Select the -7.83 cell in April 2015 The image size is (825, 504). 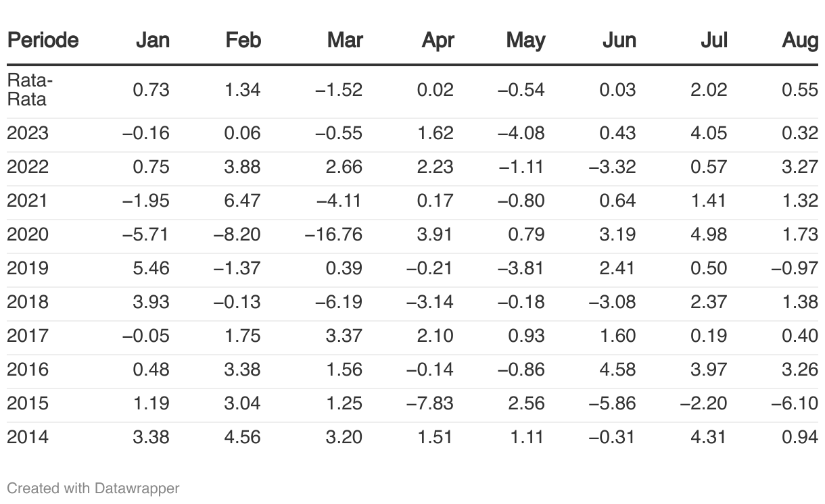pyautogui.click(x=430, y=403)
